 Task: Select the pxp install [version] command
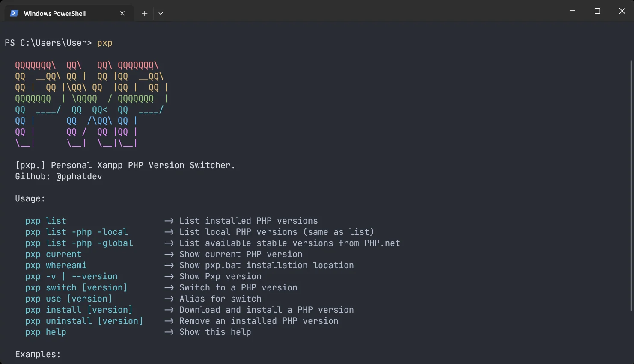tap(79, 310)
